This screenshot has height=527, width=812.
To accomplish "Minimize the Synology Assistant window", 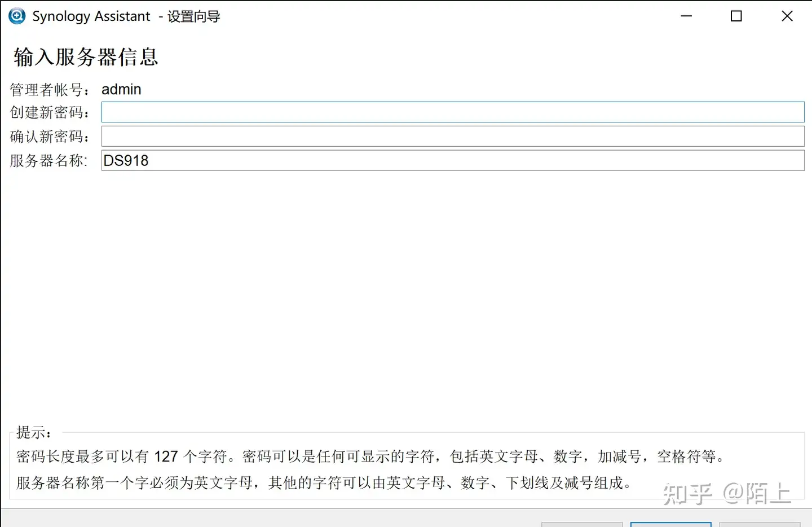I will (686, 16).
